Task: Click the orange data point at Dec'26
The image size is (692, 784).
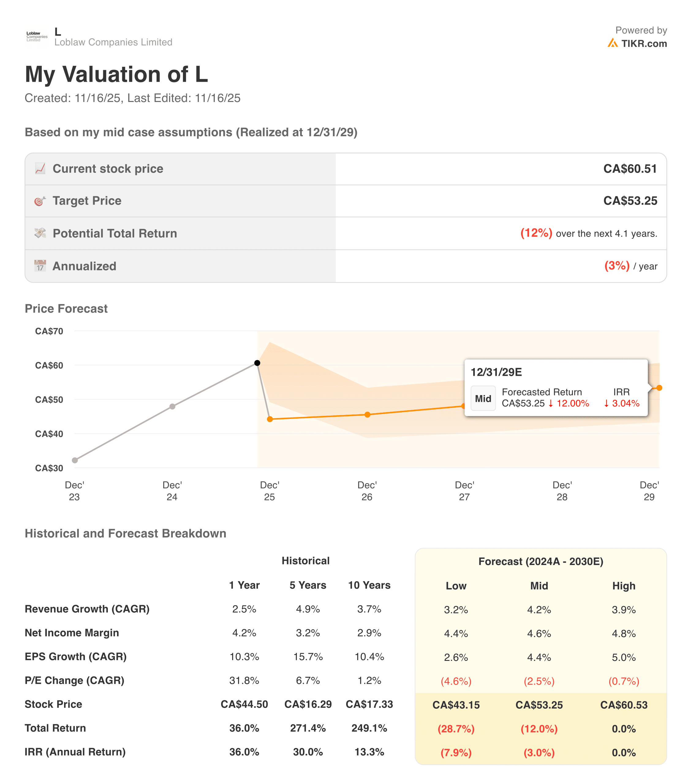Action: (x=368, y=414)
